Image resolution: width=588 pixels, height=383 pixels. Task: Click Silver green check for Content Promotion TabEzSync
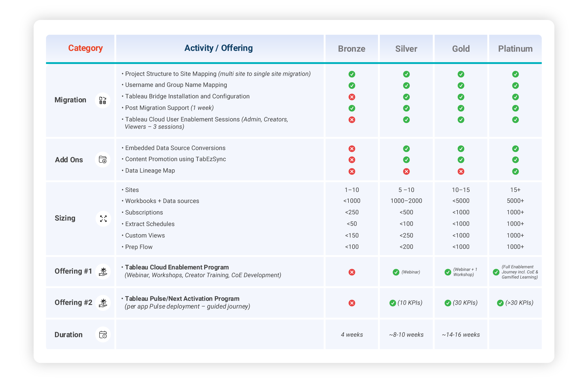coord(406,160)
